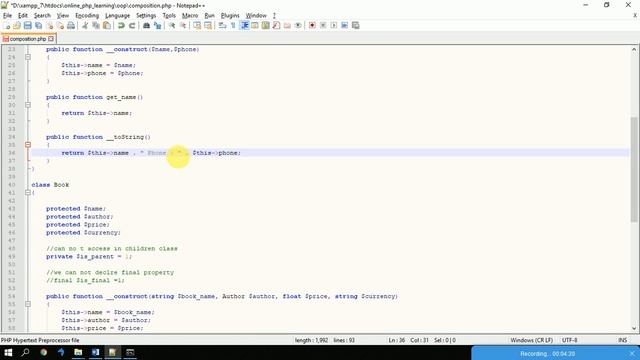The height and width of the screenshot is (360, 640).
Task: Open the User Defined Language icon
Action: click(x=255, y=25)
